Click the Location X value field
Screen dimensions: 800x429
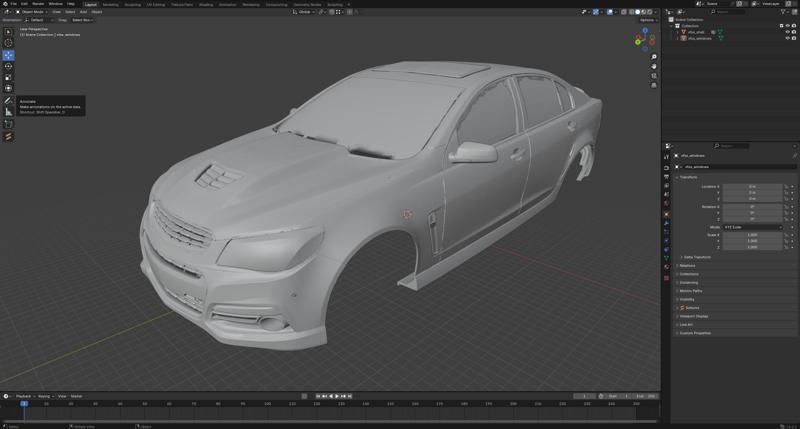[752, 186]
